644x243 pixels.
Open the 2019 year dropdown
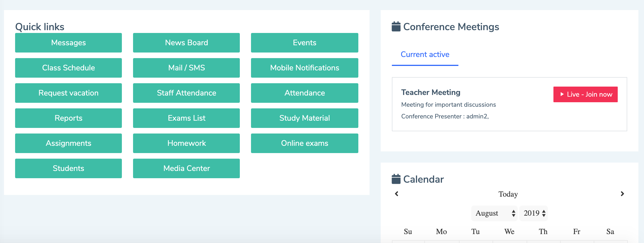(534, 213)
